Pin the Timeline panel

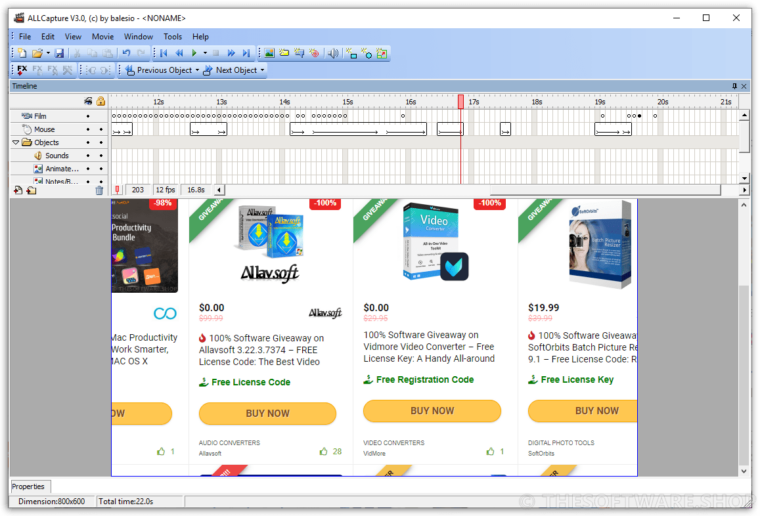734,86
